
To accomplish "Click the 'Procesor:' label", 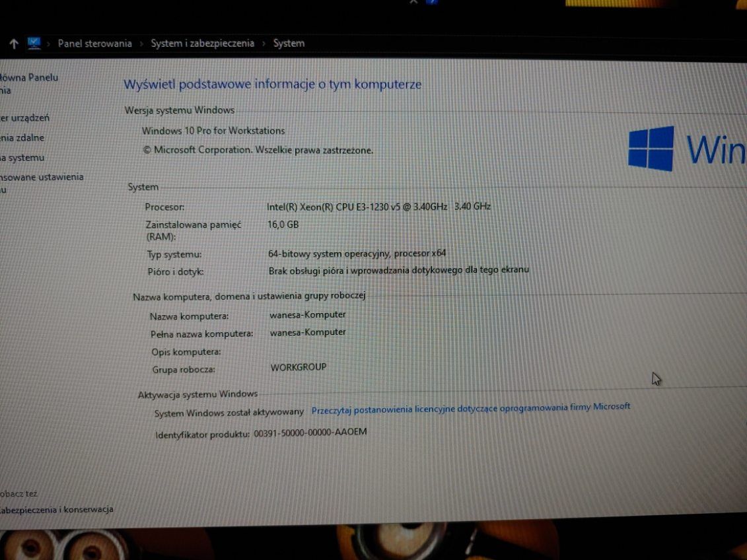I will point(164,207).
